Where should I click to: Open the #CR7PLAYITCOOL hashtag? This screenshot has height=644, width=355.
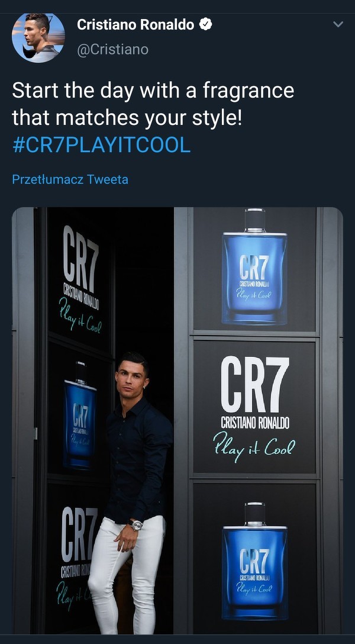click(101, 145)
